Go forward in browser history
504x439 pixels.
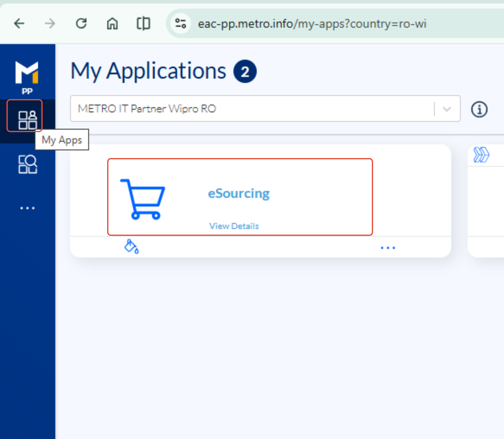tap(50, 23)
